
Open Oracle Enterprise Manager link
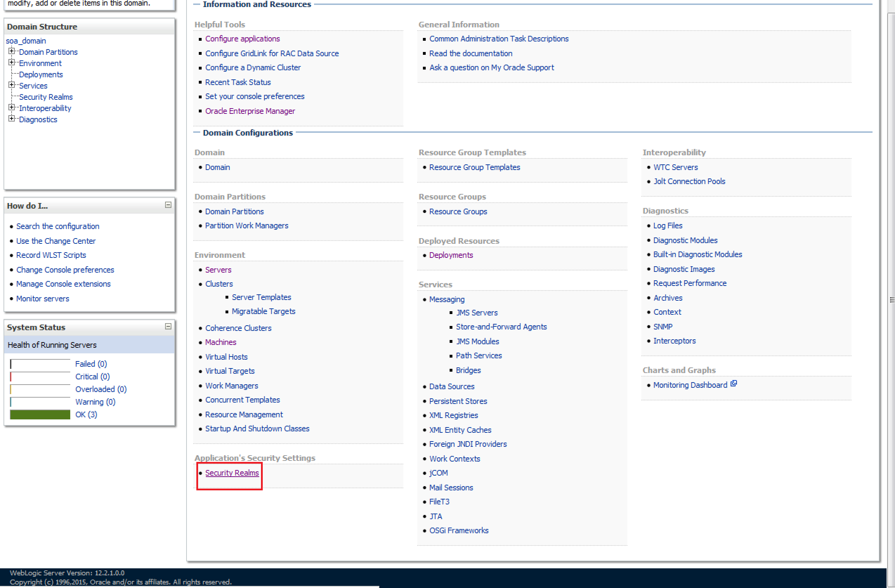coord(250,111)
